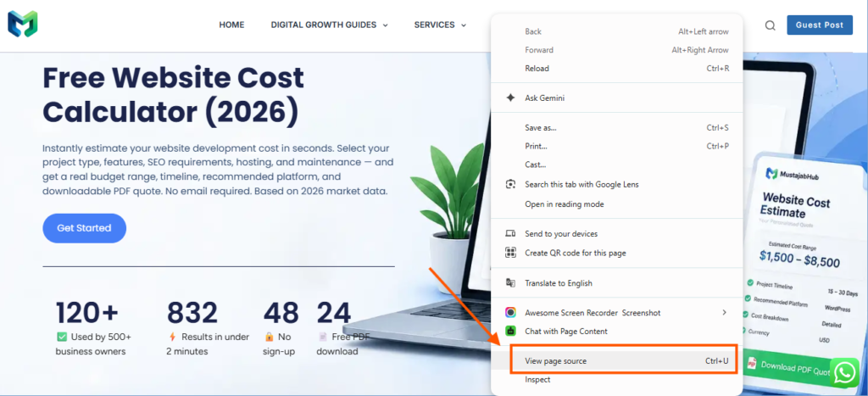
Task: Click the 'No sign-up' text
Action: (x=279, y=344)
